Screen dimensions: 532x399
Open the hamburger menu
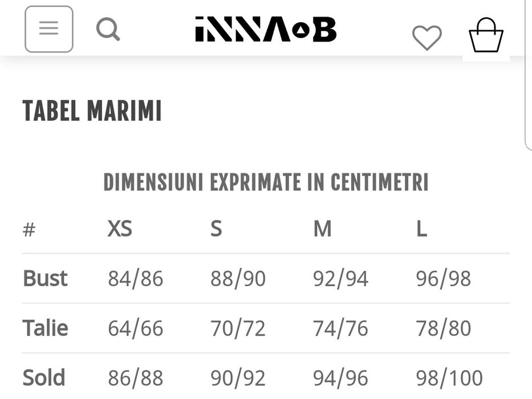pyautogui.click(x=49, y=29)
